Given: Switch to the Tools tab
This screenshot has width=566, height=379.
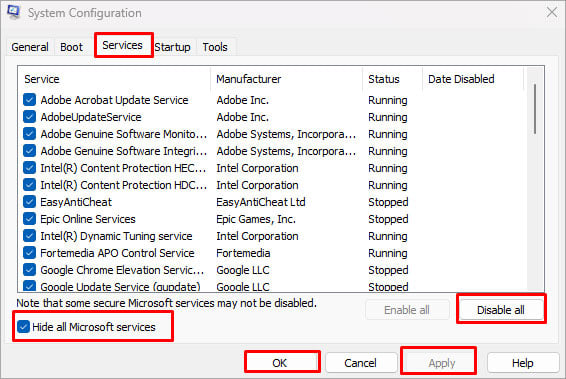Looking at the screenshot, I should tap(215, 47).
